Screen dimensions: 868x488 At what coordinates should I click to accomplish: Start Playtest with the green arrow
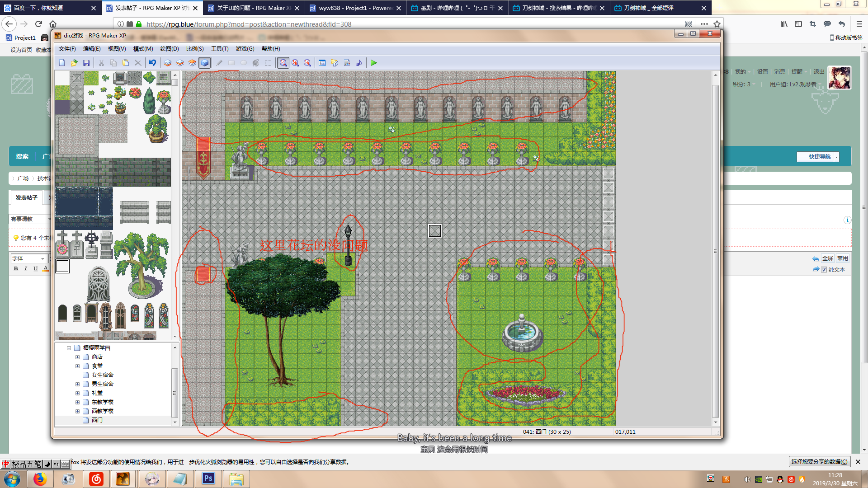click(x=374, y=63)
